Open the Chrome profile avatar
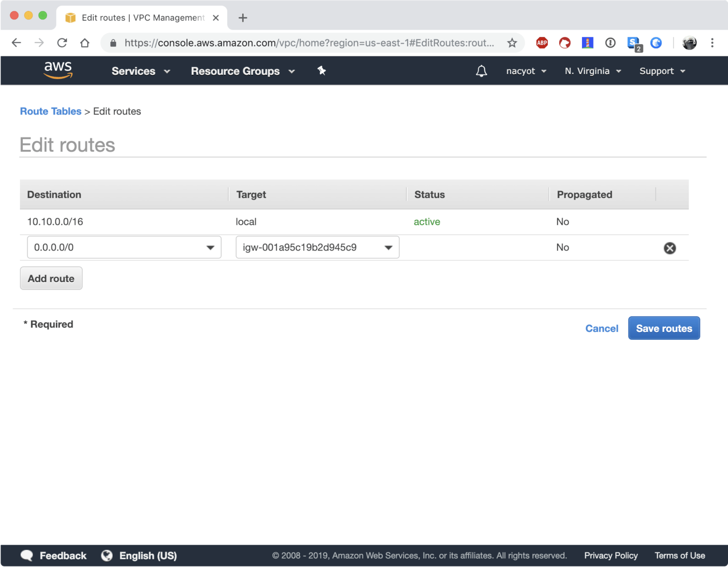The height and width of the screenshot is (567, 728). [x=689, y=43]
